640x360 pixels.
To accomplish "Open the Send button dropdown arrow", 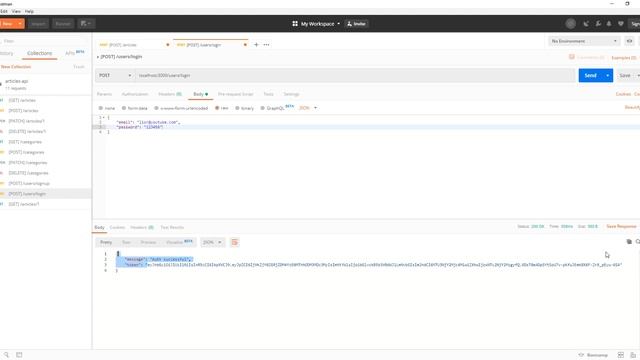I will [x=608, y=76].
